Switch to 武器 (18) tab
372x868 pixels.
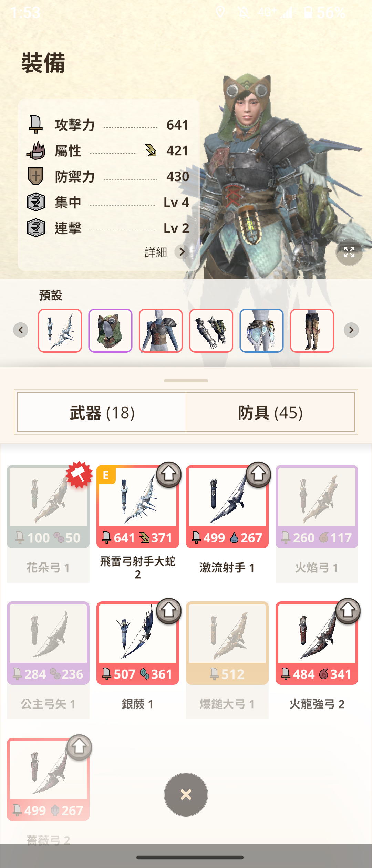click(x=102, y=412)
